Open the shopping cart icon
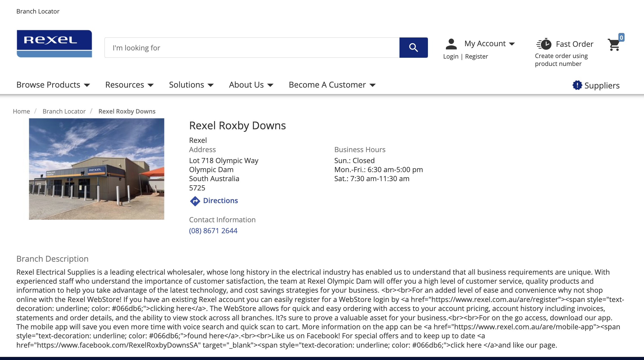The height and width of the screenshot is (360, 644). [614, 45]
